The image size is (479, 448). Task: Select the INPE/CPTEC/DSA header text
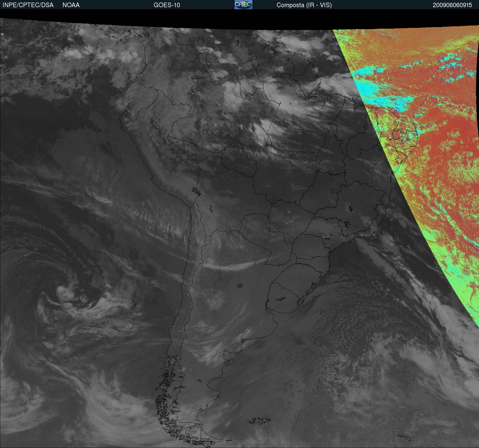pos(28,5)
